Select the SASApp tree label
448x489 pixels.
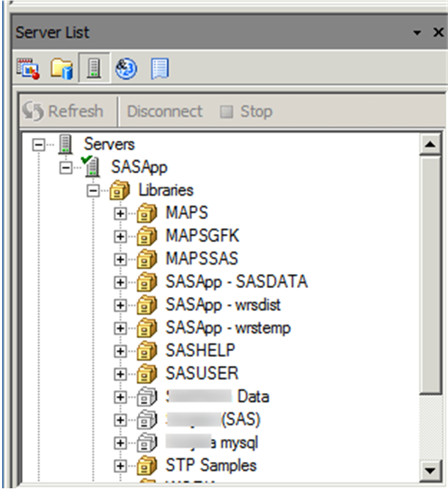point(139,167)
